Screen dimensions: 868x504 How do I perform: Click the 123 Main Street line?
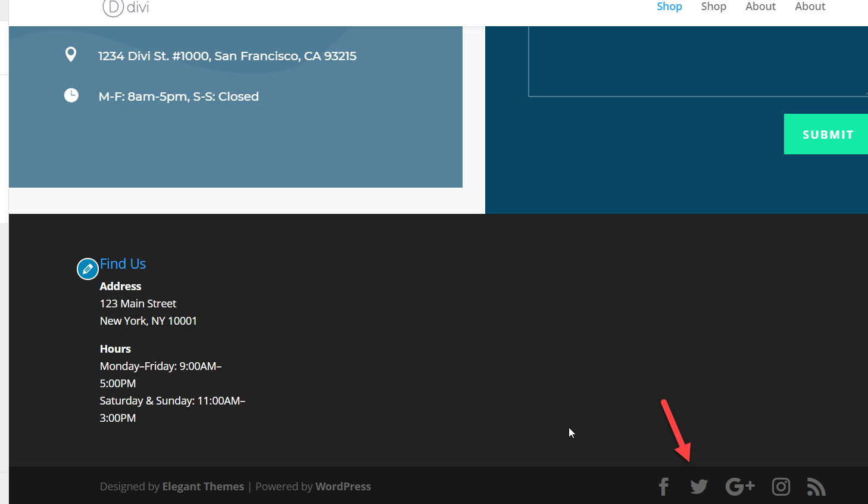pos(138,304)
